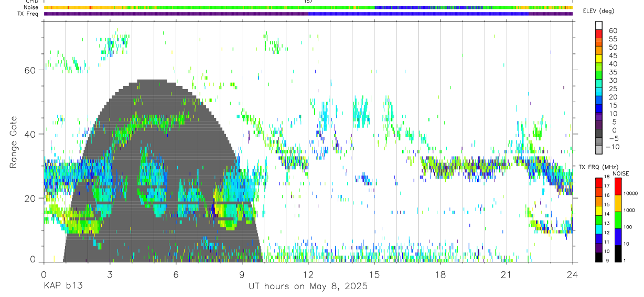644x297 pixels.
Task: Click the 16 label on TX FRQ legend
Action: [x=608, y=195]
